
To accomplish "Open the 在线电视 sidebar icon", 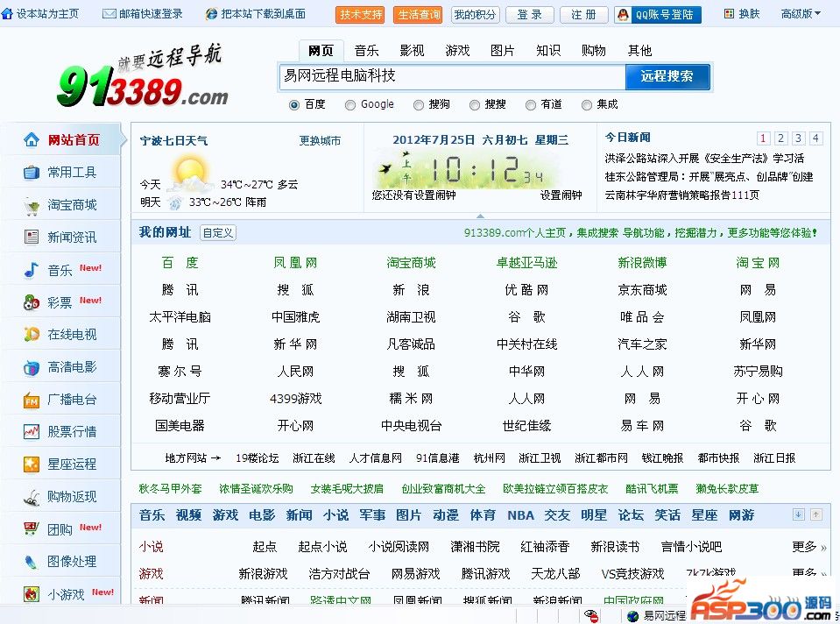I will [x=31, y=335].
